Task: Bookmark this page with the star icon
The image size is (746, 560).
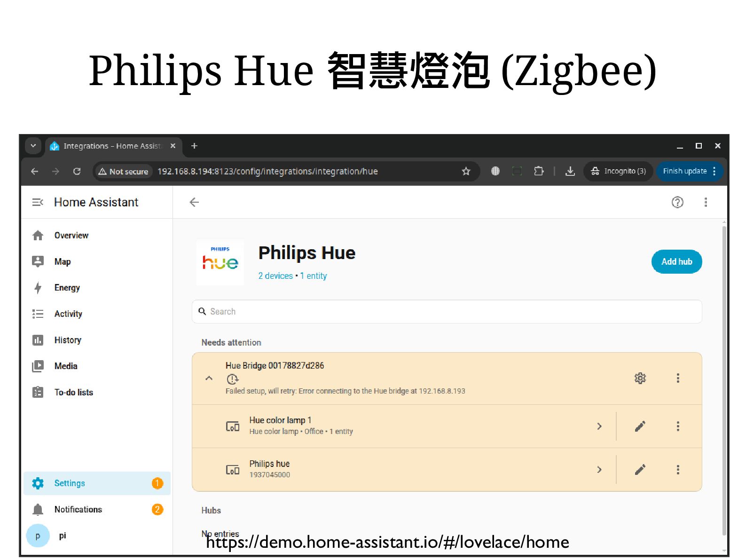Action: (466, 171)
